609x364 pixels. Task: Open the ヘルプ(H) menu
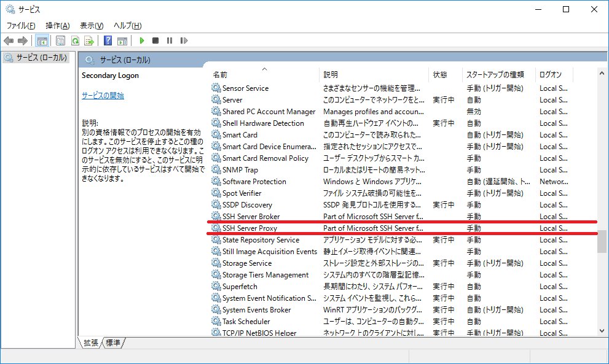(127, 26)
